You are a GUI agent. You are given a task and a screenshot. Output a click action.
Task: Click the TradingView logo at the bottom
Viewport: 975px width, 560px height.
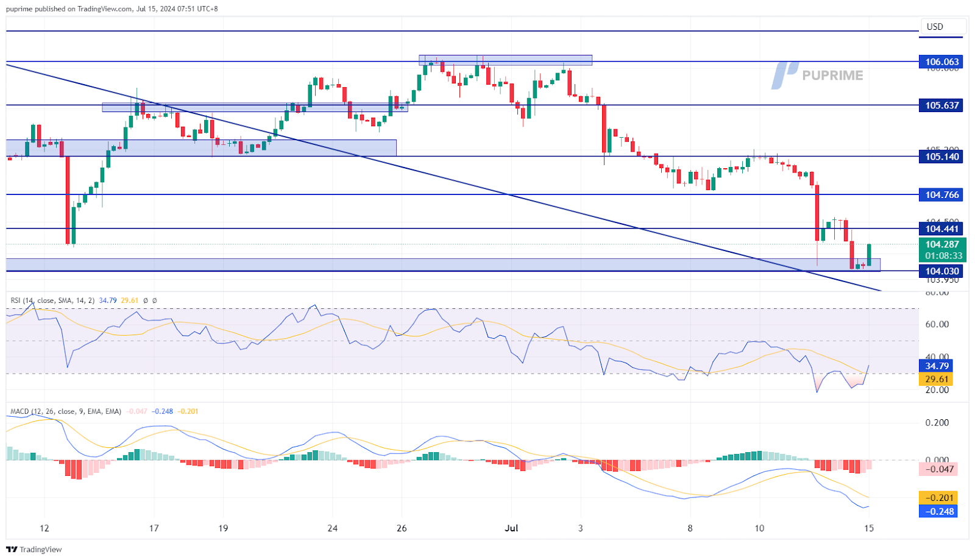(34, 549)
